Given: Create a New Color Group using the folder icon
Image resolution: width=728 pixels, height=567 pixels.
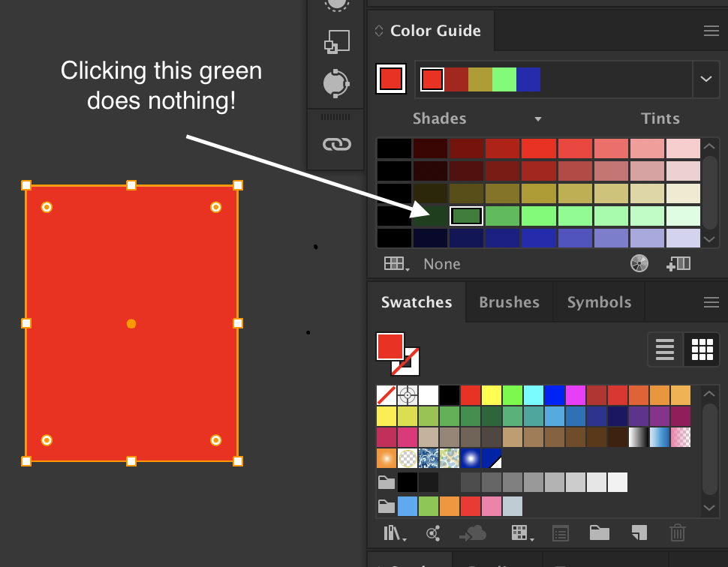Looking at the screenshot, I should pyautogui.click(x=599, y=532).
